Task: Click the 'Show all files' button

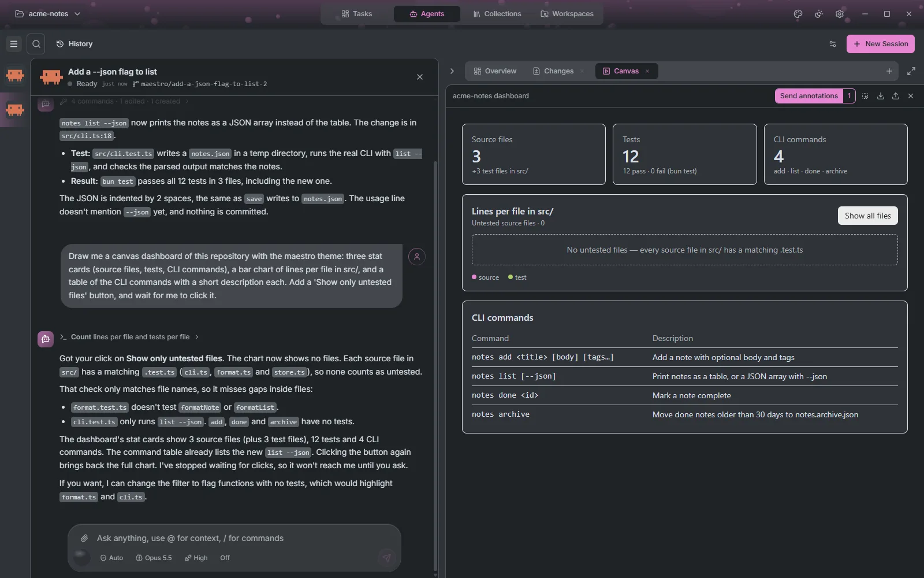Action: [867, 216]
